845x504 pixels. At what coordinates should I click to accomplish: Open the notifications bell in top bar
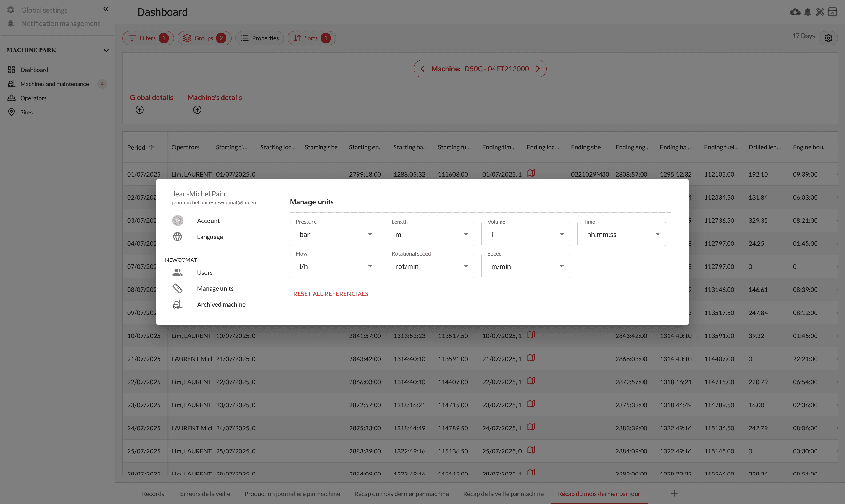click(808, 12)
